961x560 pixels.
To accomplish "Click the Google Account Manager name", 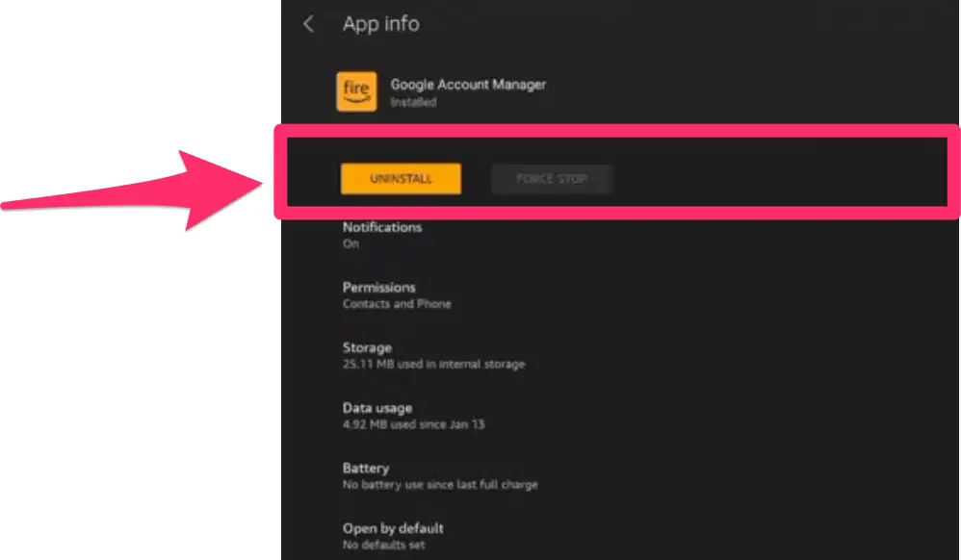I will pyautogui.click(x=468, y=85).
